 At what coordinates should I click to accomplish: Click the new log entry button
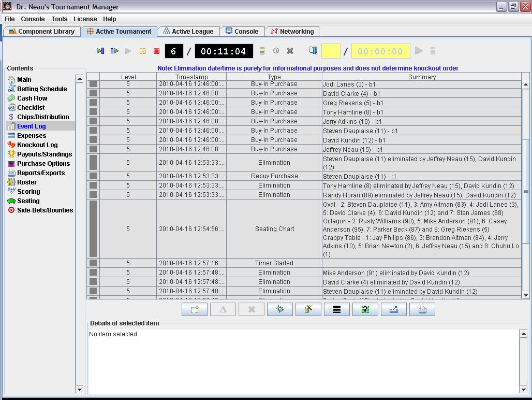[195, 309]
